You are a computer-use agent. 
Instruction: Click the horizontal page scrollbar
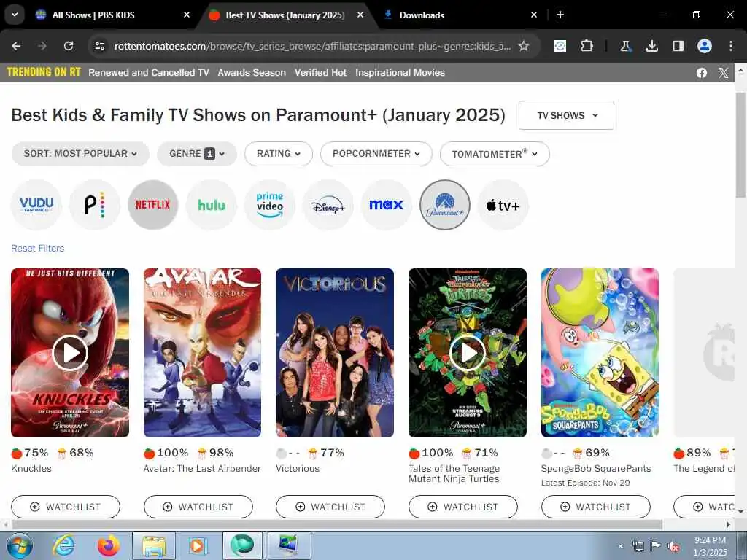pos(337,524)
